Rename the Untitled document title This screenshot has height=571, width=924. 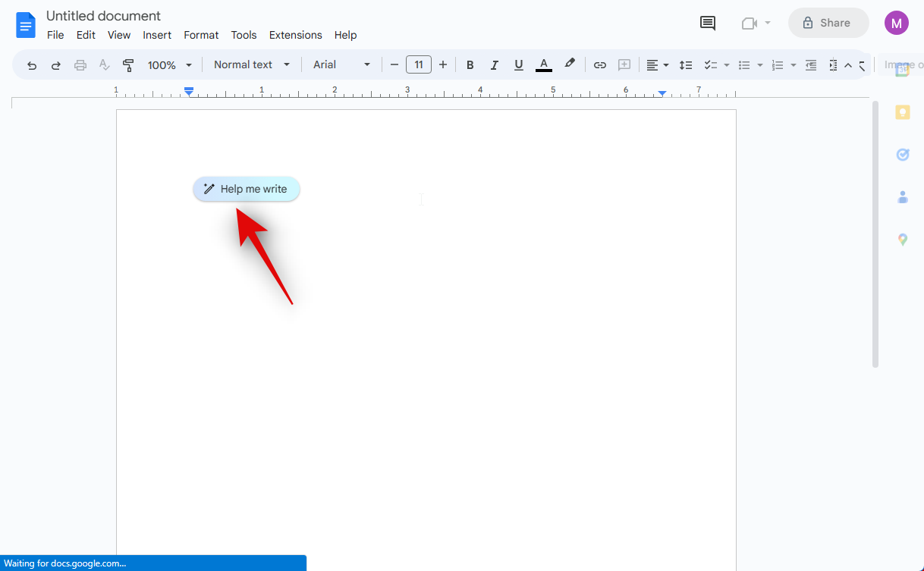pos(103,16)
